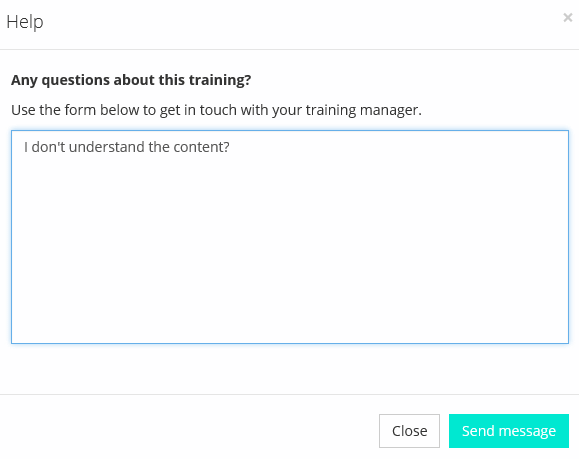Image resolution: width=579 pixels, height=459 pixels.
Task: Place cursor after 'content?' in the message
Action: coord(230,147)
